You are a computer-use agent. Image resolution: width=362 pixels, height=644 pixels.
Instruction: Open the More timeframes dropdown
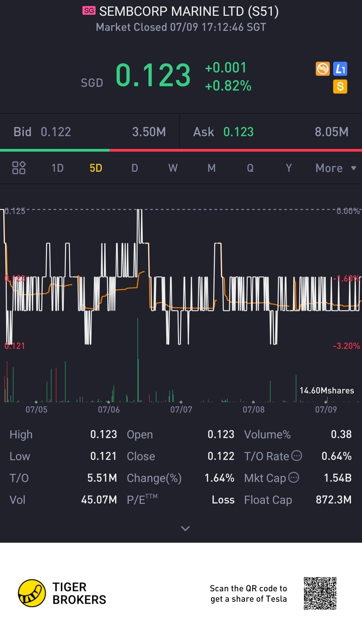tap(336, 168)
